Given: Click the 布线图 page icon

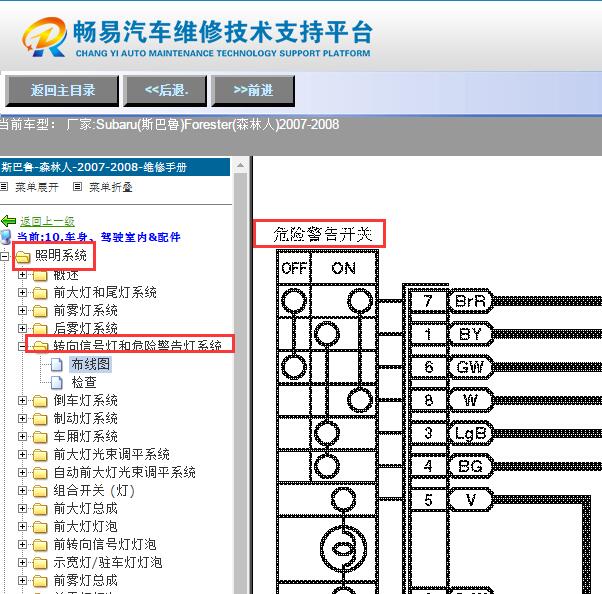Looking at the screenshot, I should click(x=56, y=364).
